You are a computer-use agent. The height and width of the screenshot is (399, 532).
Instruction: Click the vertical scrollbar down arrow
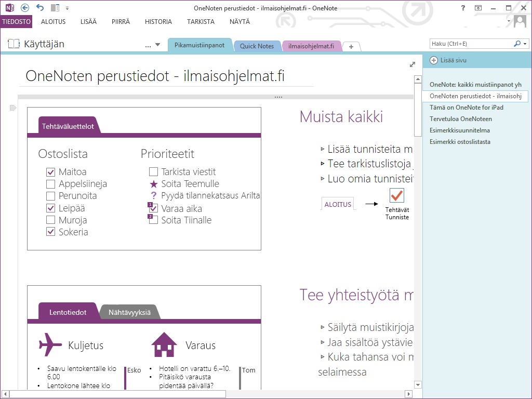click(418, 385)
